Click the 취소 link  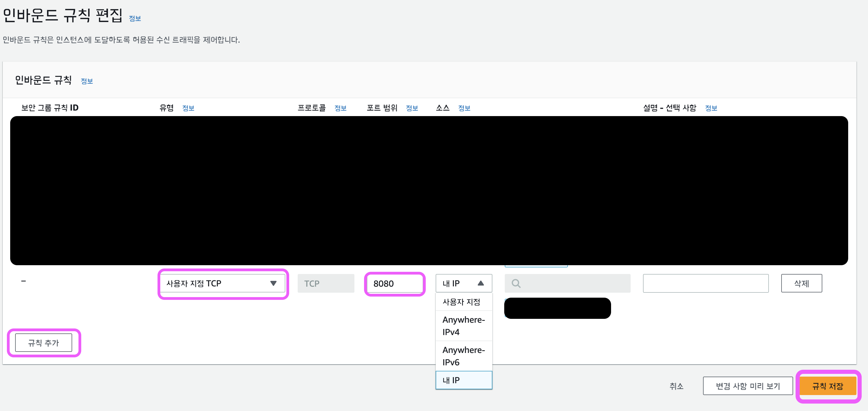676,386
